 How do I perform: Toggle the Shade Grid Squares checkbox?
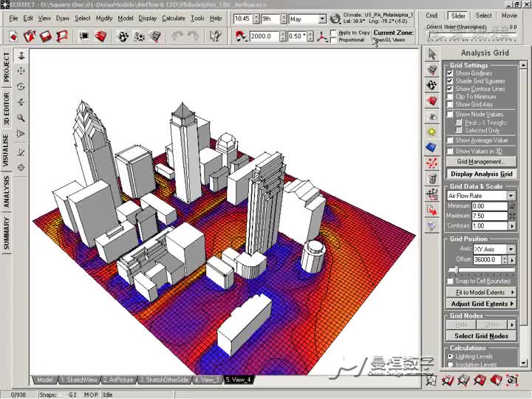point(450,81)
